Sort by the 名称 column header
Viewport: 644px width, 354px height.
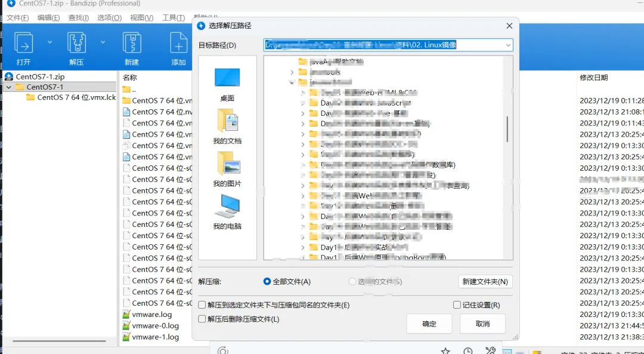pyautogui.click(x=130, y=77)
